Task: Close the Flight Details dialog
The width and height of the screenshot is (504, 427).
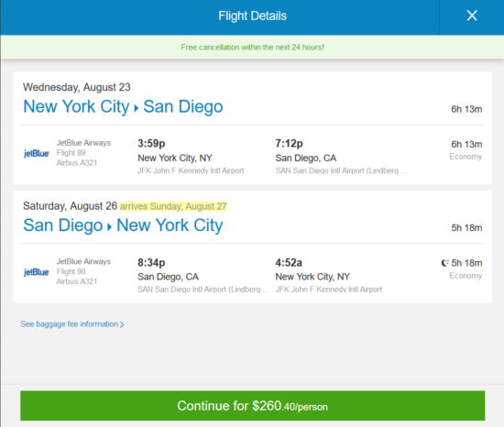Action: [472, 16]
